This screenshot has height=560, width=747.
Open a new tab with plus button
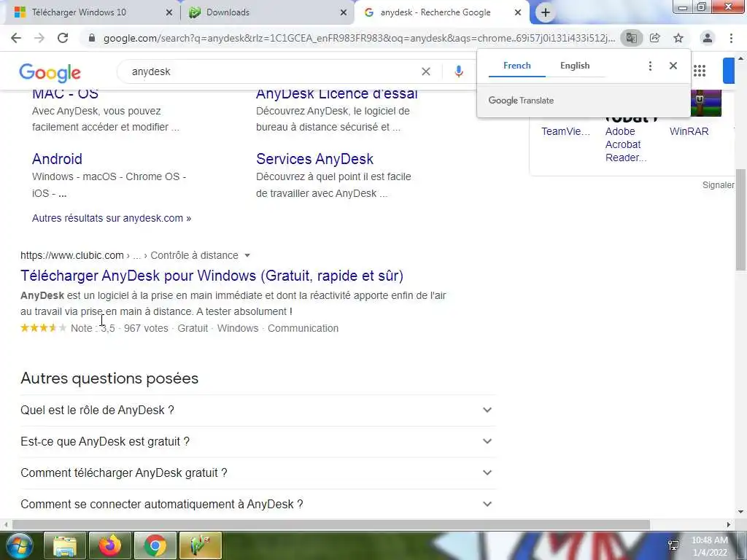click(546, 12)
